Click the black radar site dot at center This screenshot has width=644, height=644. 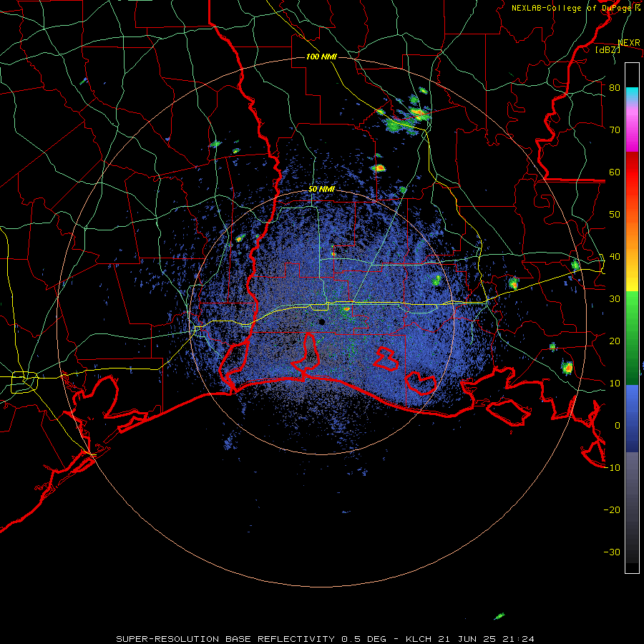point(322,321)
